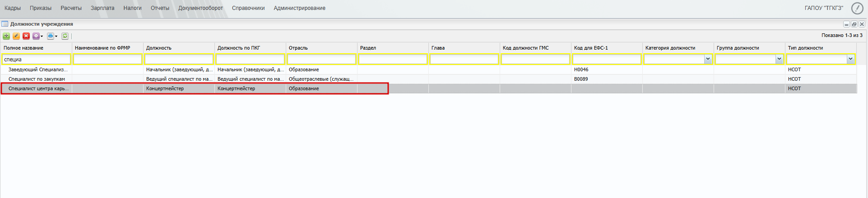Click the Раздел filter input field

coord(393,59)
